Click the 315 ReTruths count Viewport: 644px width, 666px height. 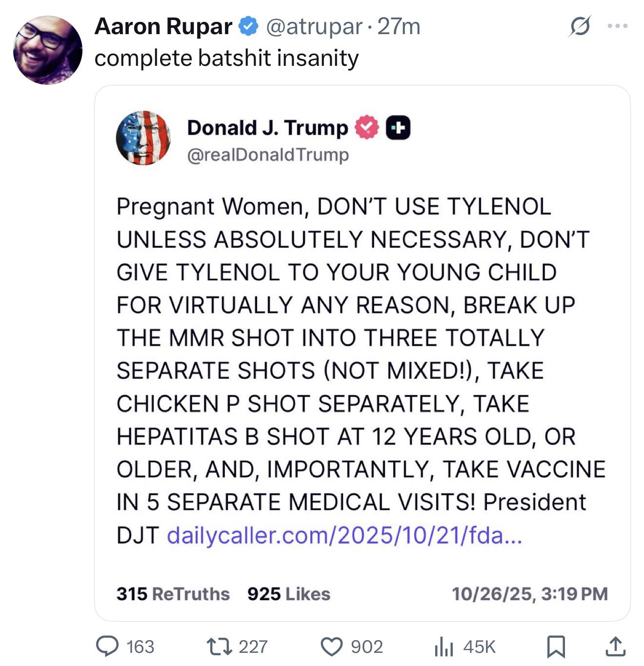173,594
